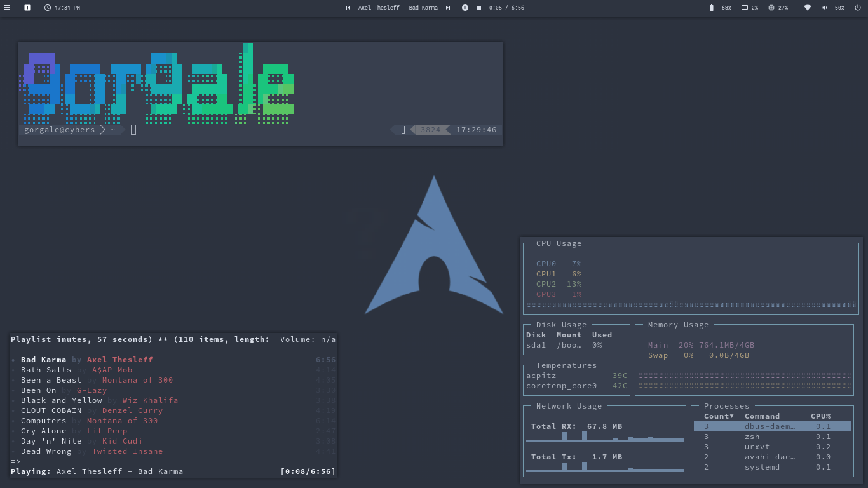Select CLOUT COBAIN by Denzel Curry
The image size is (868, 488).
coord(173,410)
